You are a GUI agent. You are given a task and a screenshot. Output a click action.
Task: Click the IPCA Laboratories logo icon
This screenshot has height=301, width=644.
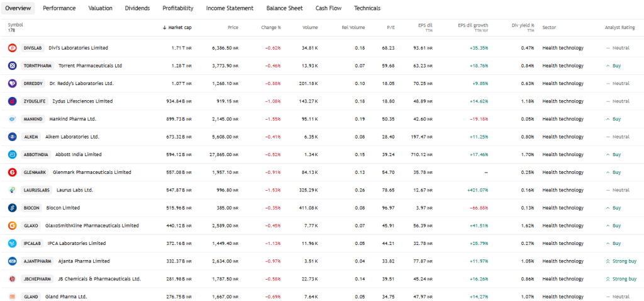pyautogui.click(x=13, y=244)
